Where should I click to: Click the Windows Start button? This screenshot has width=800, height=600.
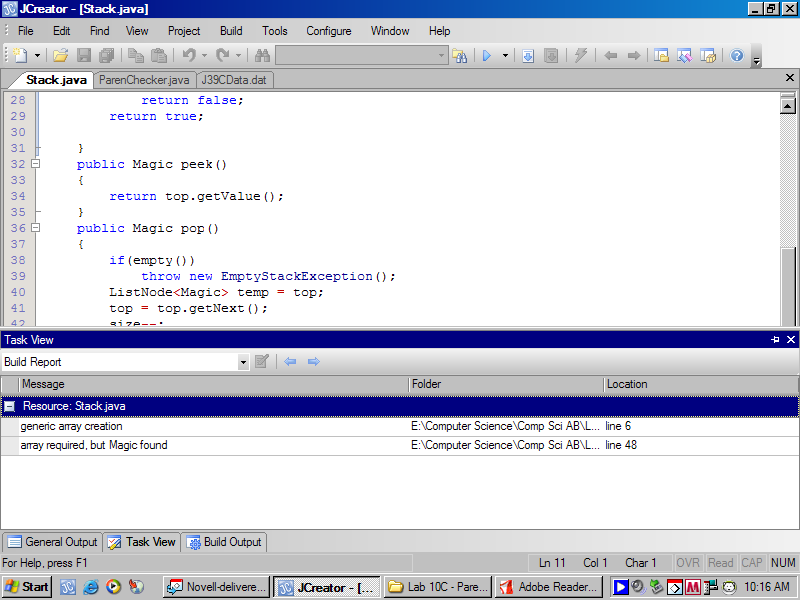tap(26, 587)
